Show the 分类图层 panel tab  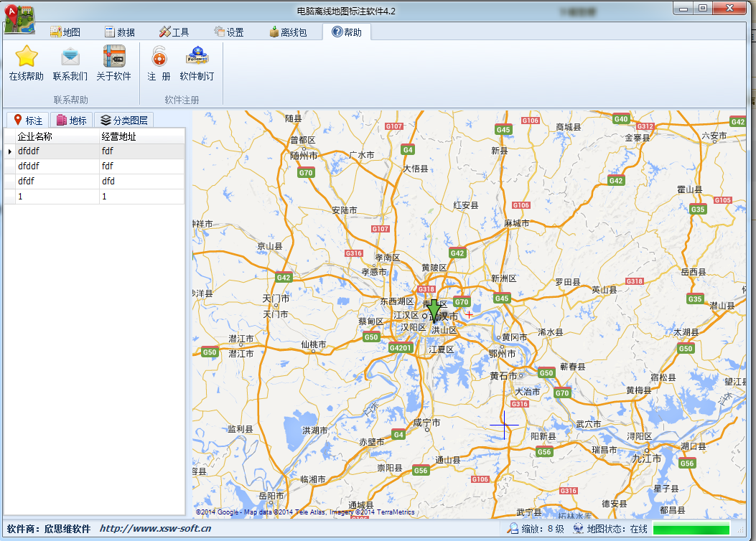coord(123,121)
